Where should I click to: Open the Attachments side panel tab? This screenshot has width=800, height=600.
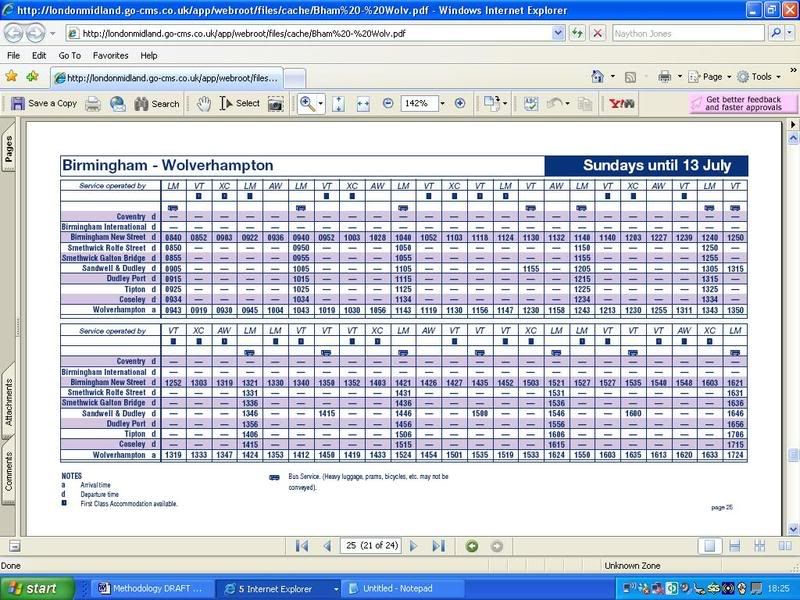point(9,402)
